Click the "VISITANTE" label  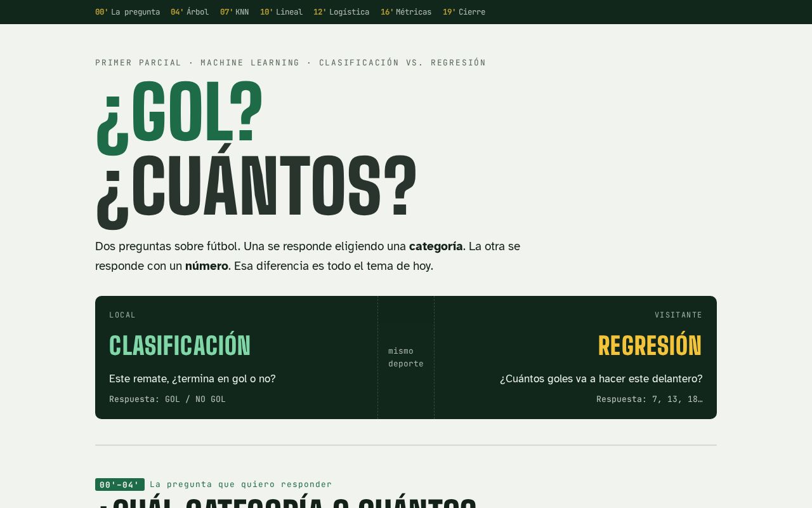pos(679,315)
